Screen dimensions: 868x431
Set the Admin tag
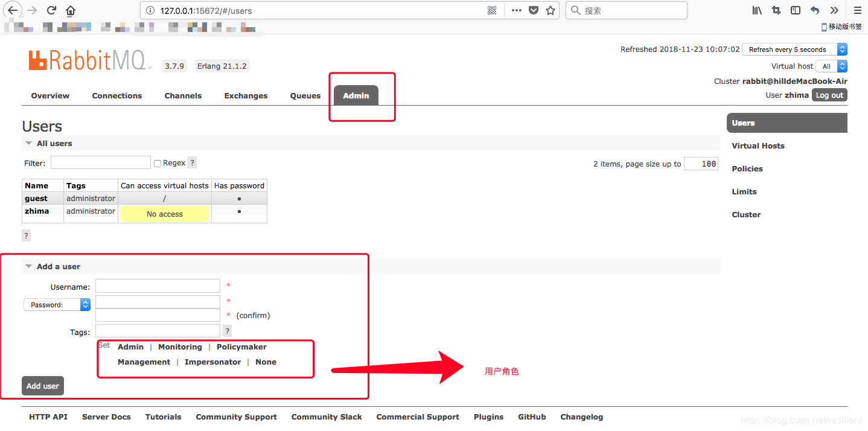coord(130,346)
